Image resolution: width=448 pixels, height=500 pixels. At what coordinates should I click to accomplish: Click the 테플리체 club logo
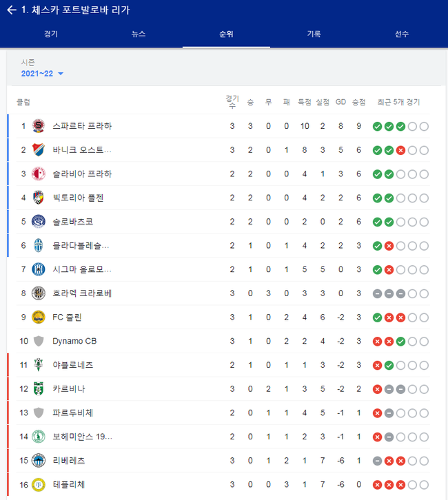coord(39,485)
